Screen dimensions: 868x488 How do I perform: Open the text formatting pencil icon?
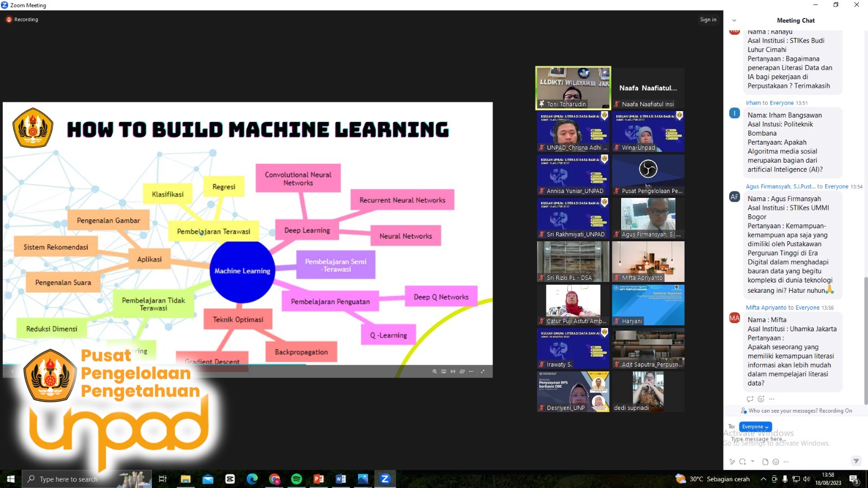[732, 462]
